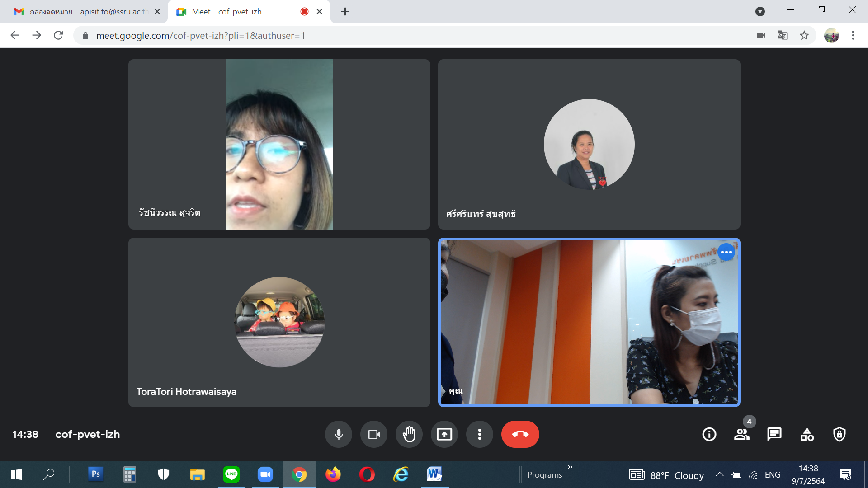
Task: Open the Activities panel
Action: (x=807, y=434)
